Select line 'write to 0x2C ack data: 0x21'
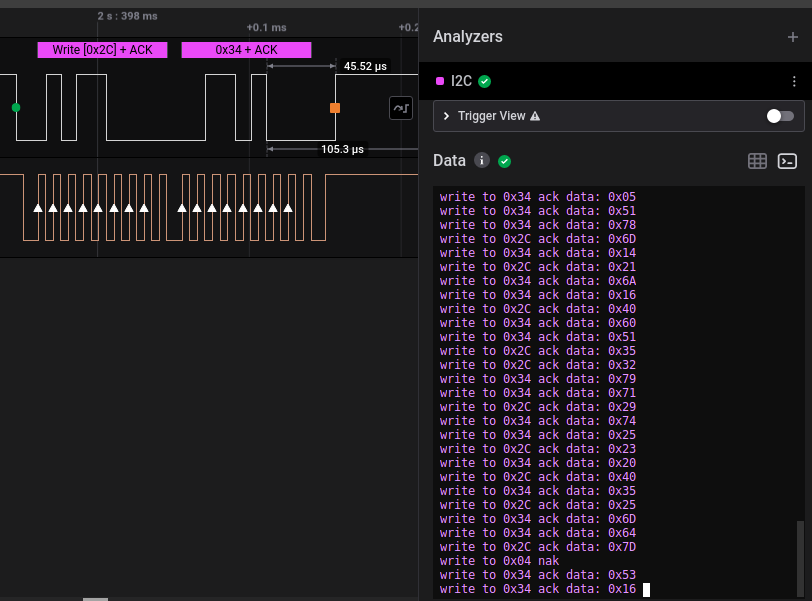 538,267
